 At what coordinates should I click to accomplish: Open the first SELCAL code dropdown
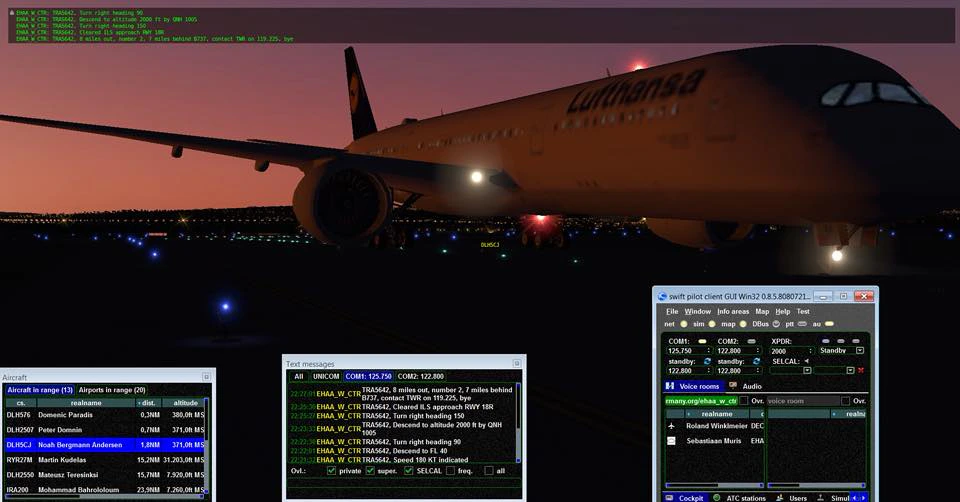806,370
